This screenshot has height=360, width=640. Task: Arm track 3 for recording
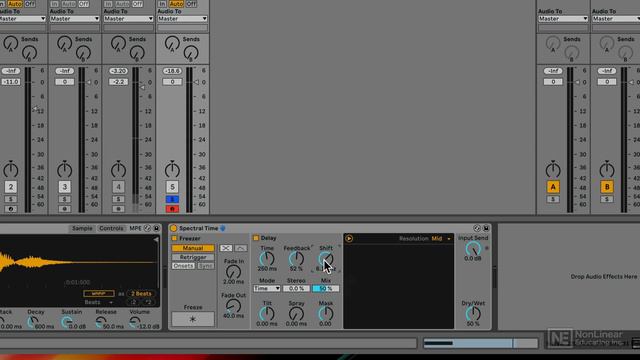[64, 209]
